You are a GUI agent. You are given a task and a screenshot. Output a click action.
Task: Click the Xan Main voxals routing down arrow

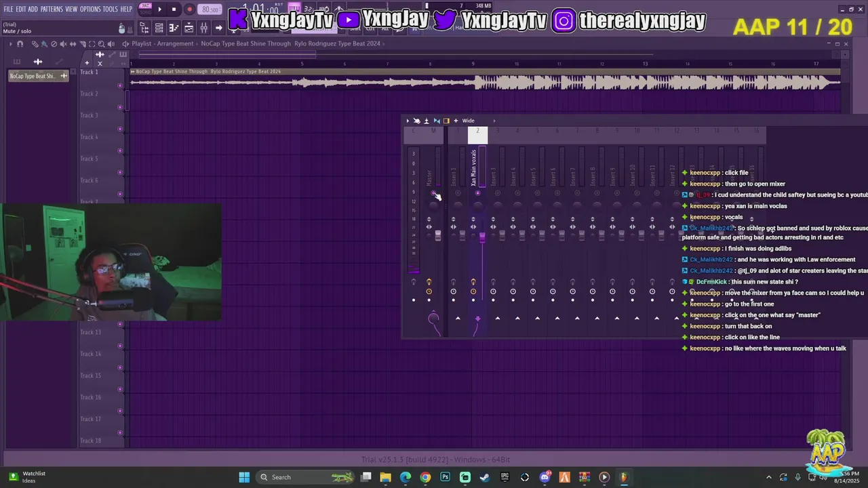[477, 318]
